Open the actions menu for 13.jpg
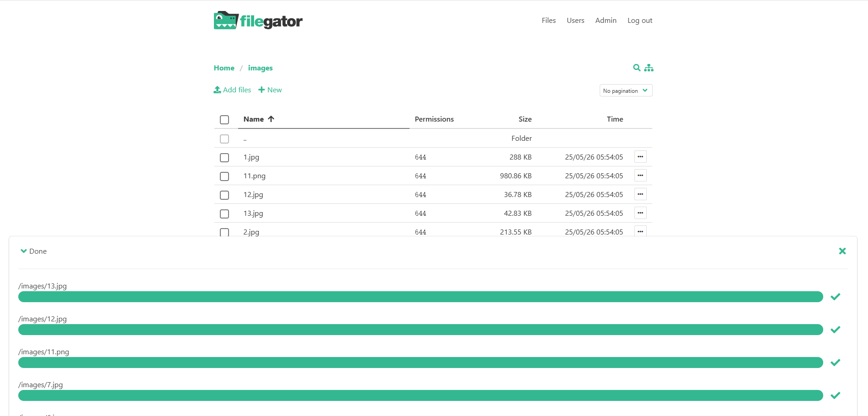868x416 pixels. [x=640, y=213]
